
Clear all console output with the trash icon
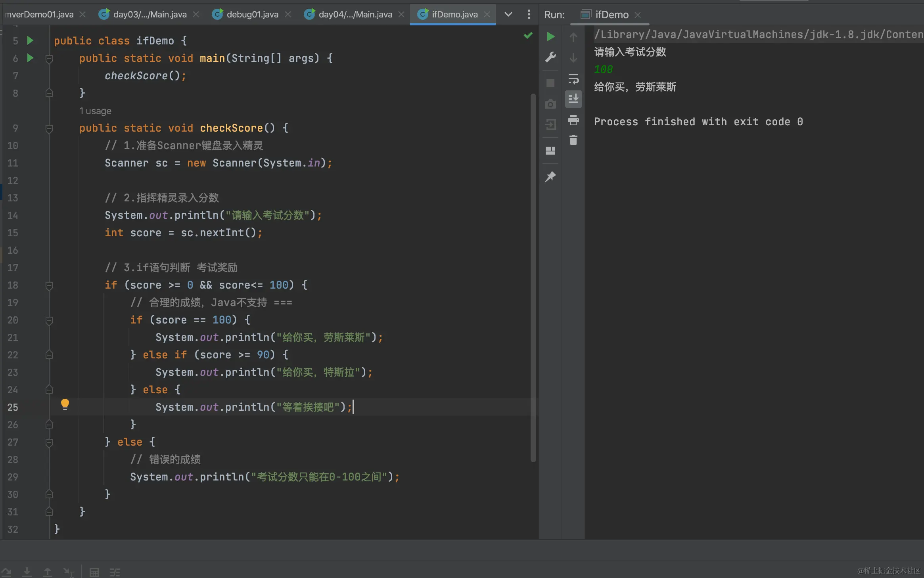click(x=573, y=140)
